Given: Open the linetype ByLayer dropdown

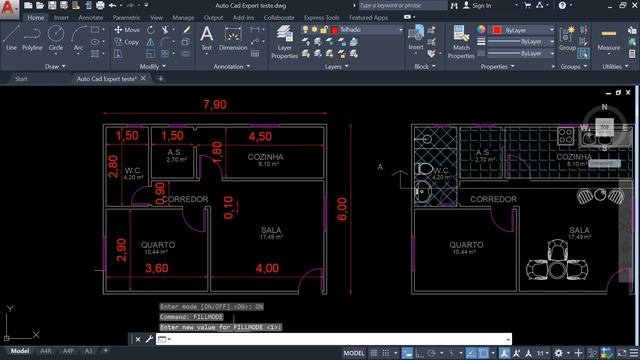Looking at the screenshot, I should 552,53.
